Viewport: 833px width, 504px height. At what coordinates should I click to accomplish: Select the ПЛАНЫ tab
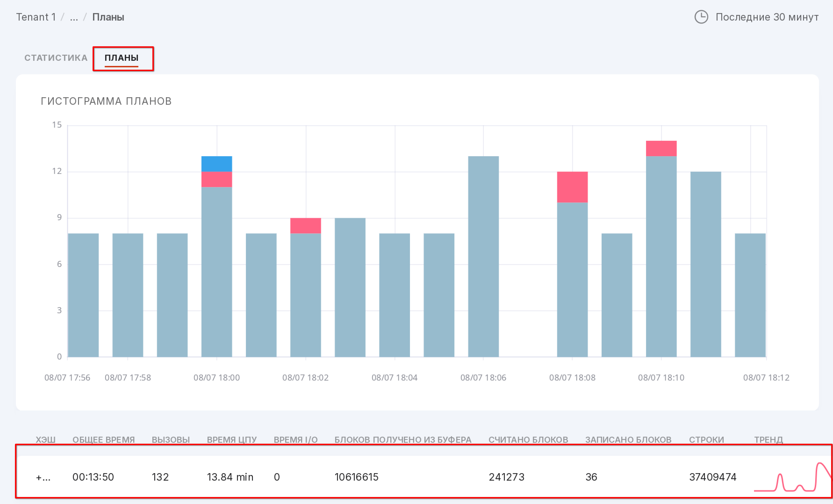click(121, 58)
